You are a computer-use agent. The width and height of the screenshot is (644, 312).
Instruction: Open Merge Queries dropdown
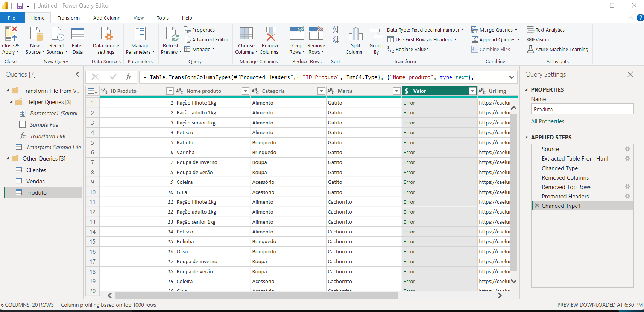tap(494, 30)
